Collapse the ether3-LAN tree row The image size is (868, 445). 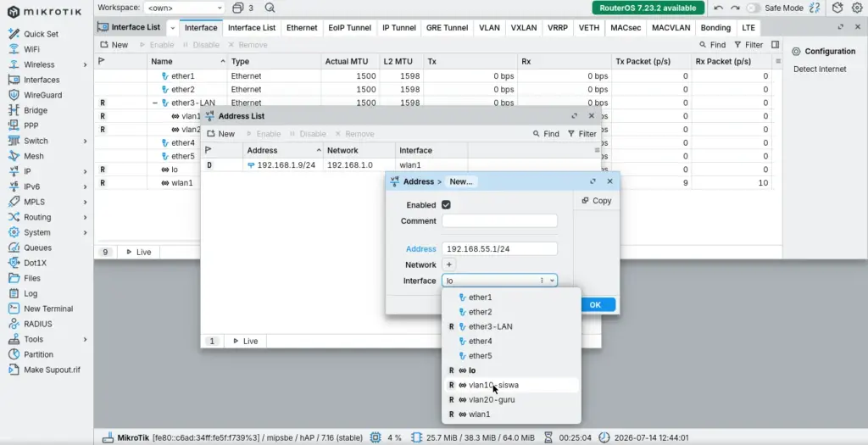pyautogui.click(x=155, y=103)
